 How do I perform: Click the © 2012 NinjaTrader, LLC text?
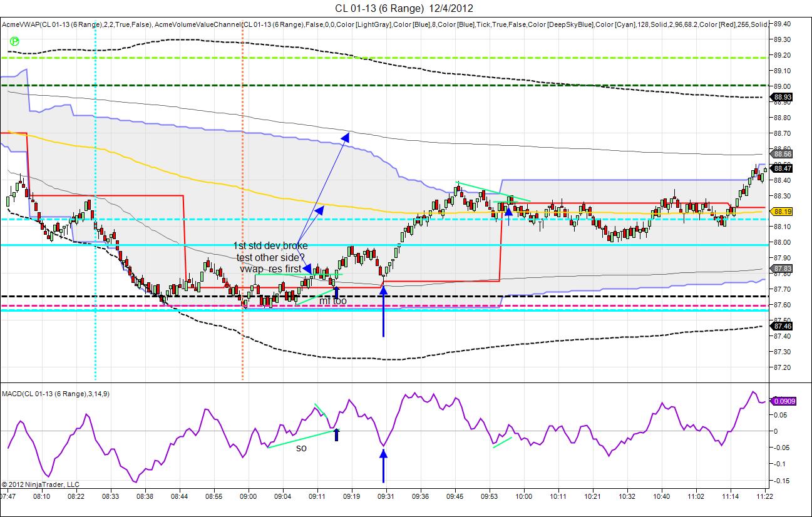point(41,484)
